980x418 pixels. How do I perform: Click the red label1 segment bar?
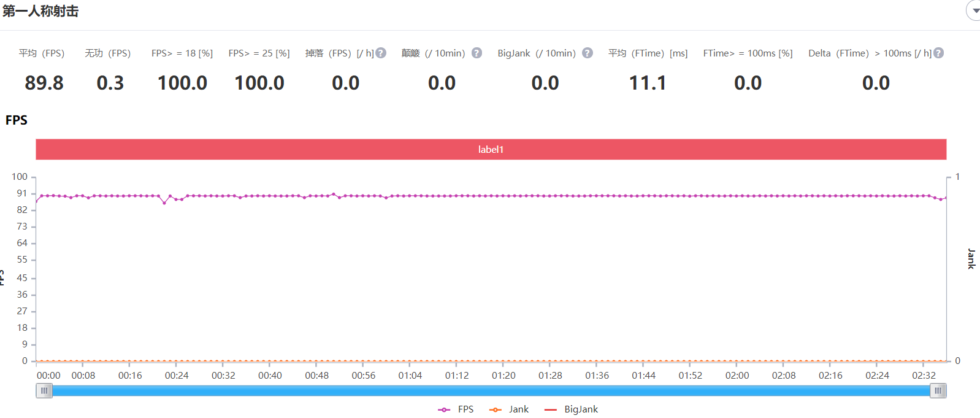pyautogui.click(x=491, y=149)
